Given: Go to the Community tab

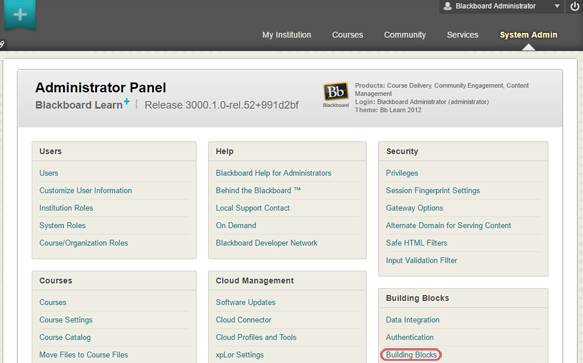Looking at the screenshot, I should coord(405,35).
